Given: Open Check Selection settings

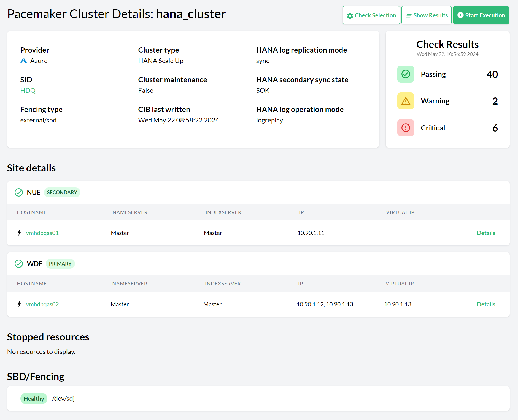Looking at the screenshot, I should pos(371,15).
